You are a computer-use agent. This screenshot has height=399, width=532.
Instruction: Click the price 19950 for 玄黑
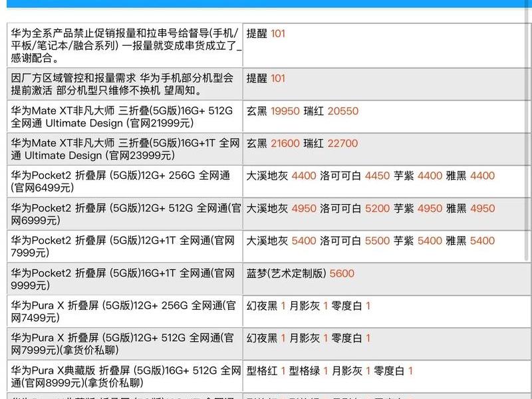coord(285,111)
